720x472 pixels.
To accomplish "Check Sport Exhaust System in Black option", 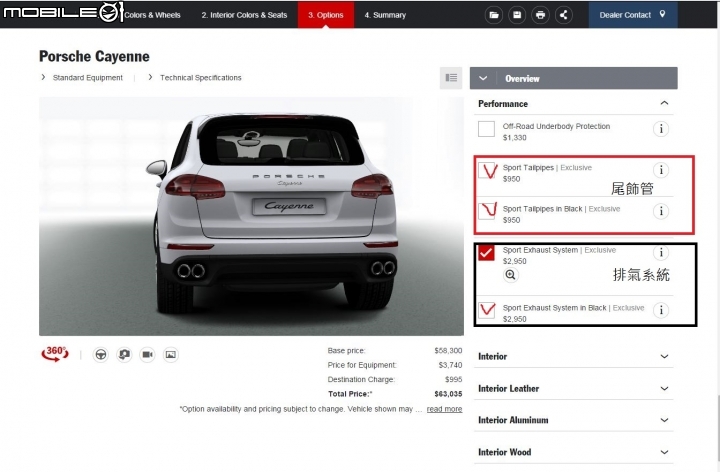I will point(486,310).
